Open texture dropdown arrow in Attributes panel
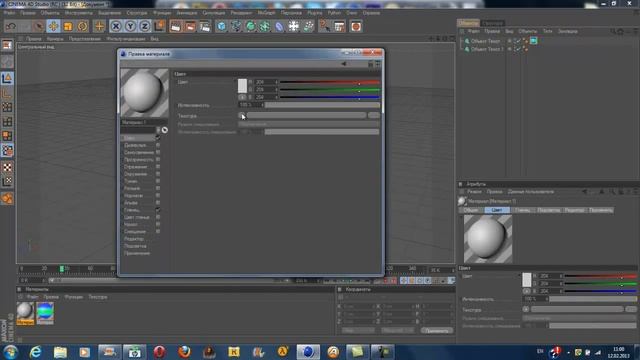Image resolution: width=640 pixels, height=360 pixels. (x=526, y=309)
